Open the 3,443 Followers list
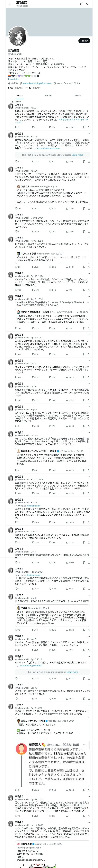The width and height of the screenshot is (98, 868). pyautogui.click(x=33, y=88)
